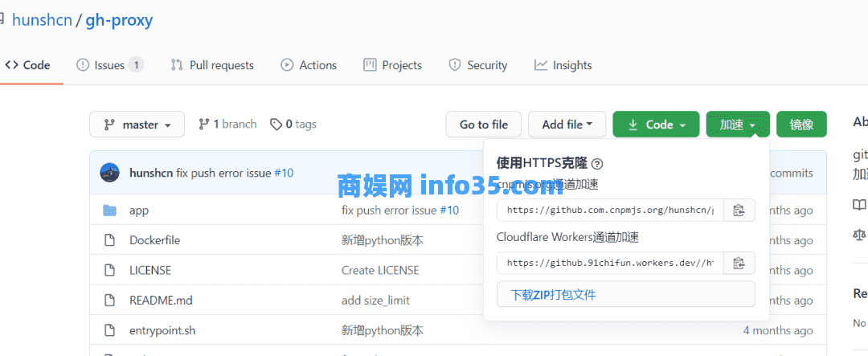Screen dimensions: 868x356
Task: Open the hunshcn owner link
Action: 42,20
